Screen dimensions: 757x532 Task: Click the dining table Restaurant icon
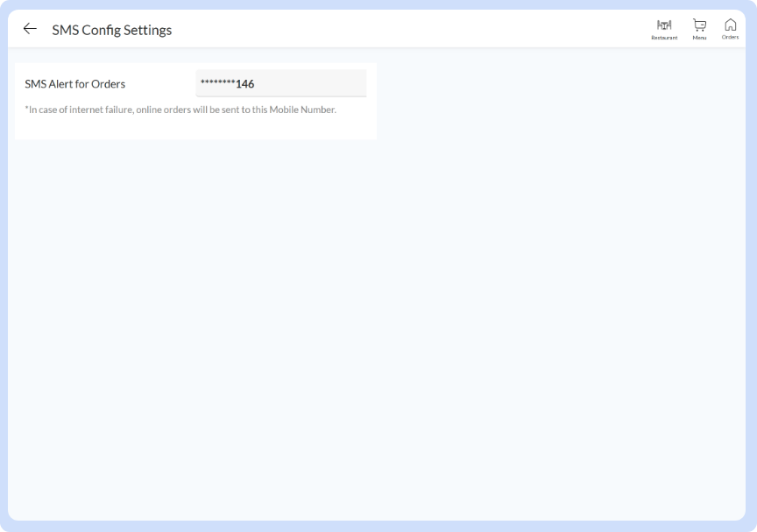(x=664, y=25)
